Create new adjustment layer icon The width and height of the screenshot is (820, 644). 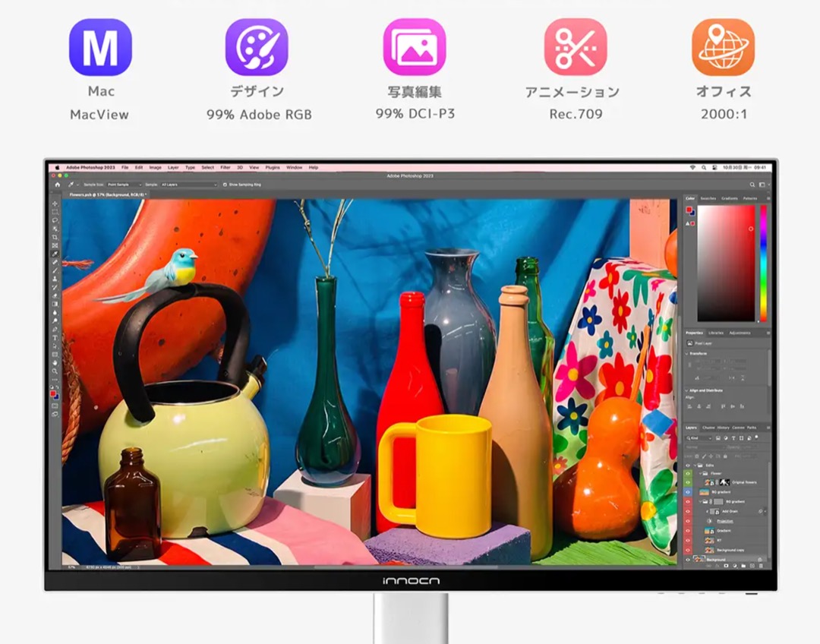click(735, 566)
